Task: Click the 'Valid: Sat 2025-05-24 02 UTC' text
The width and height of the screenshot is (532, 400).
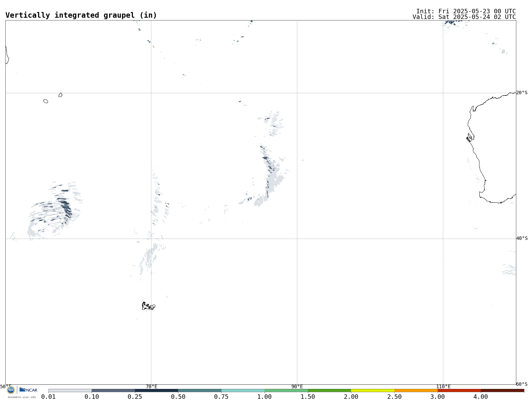Action: (x=464, y=17)
